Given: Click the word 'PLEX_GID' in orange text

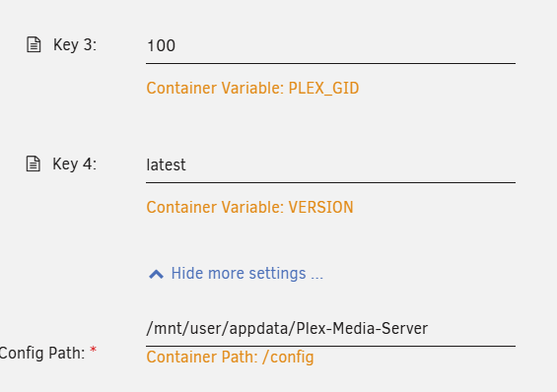Looking at the screenshot, I should click(x=323, y=89).
